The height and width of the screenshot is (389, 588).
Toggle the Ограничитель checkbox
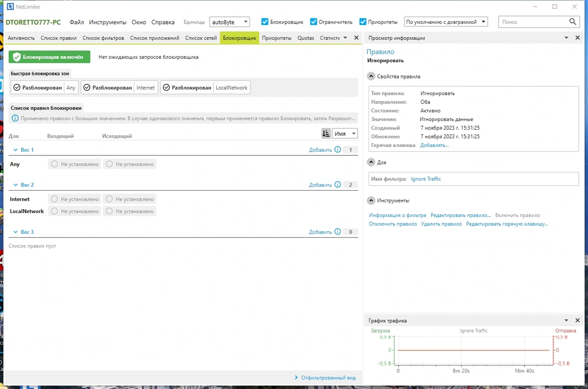[x=314, y=22]
